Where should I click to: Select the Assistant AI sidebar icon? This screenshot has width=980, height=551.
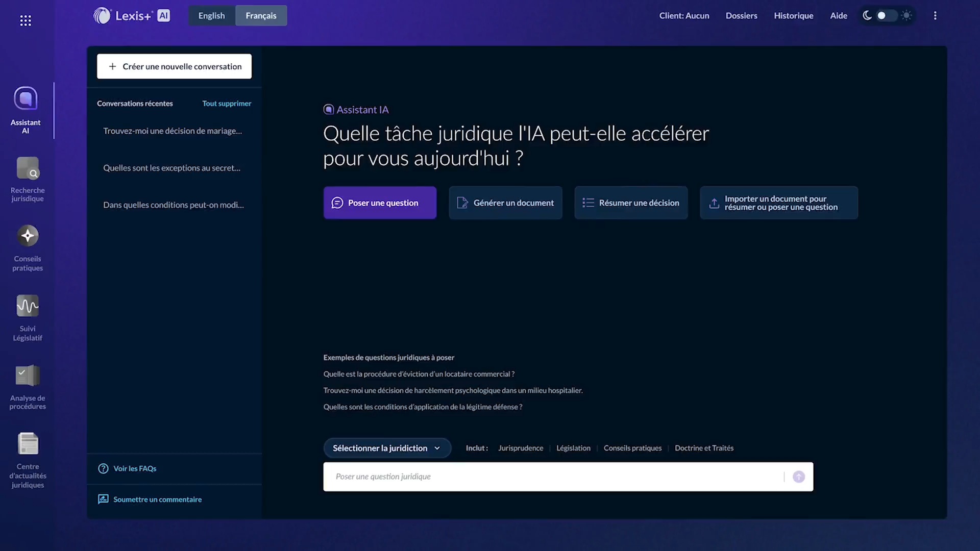coord(26,98)
